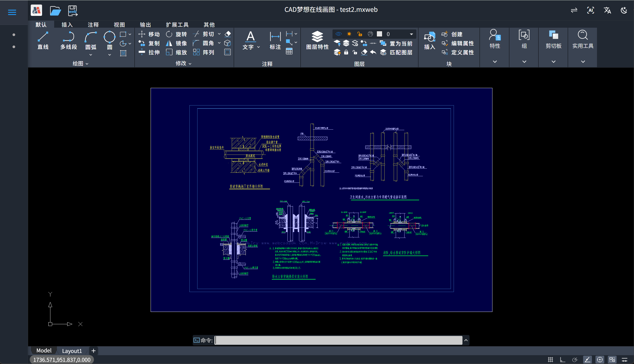
Task: Click the save as web icon
Action: click(73, 11)
